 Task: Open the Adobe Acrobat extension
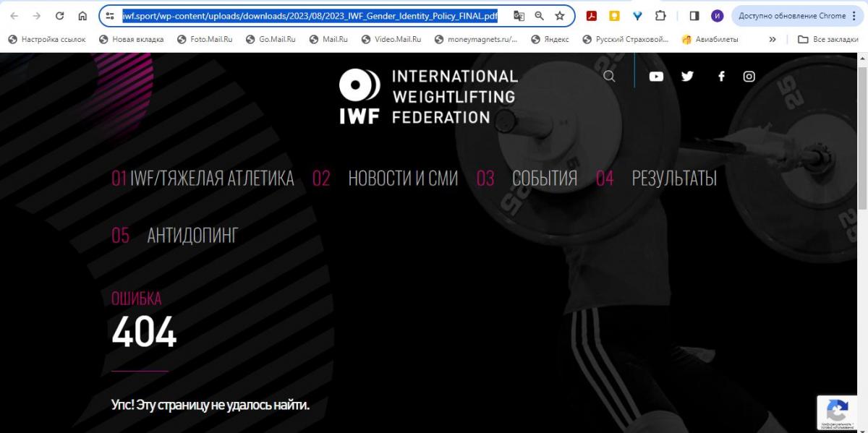tap(591, 16)
